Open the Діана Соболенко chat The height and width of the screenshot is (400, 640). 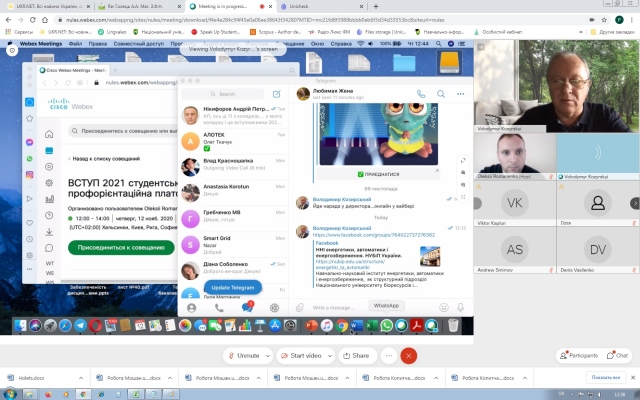(233, 270)
